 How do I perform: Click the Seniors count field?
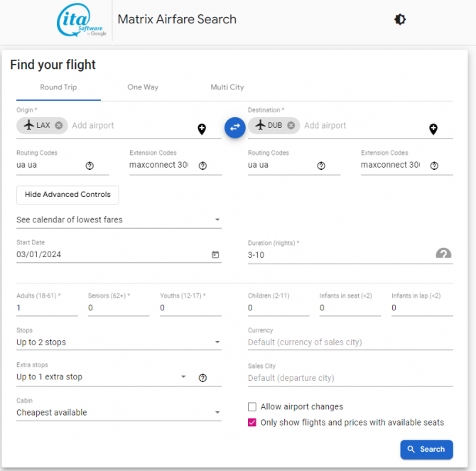click(119, 308)
